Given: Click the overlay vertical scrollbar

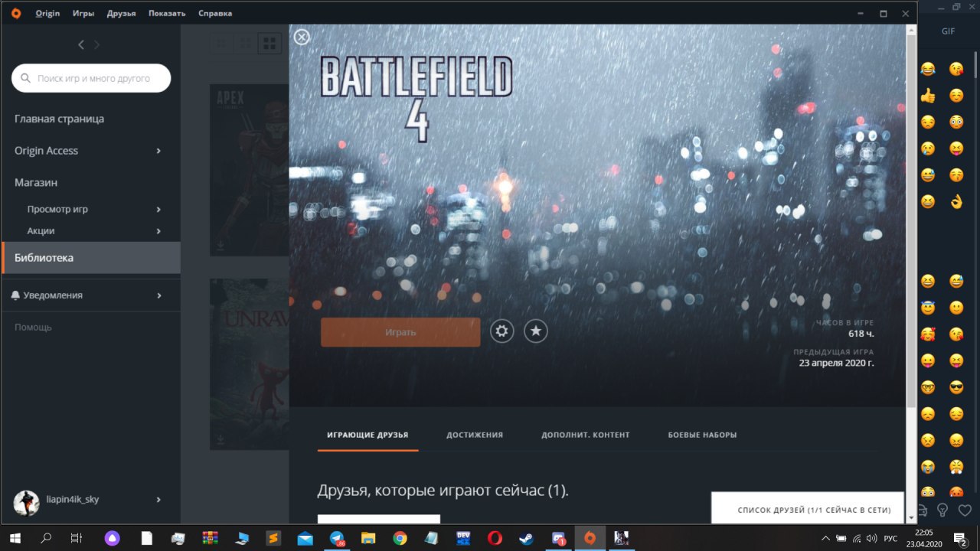Looking at the screenshot, I should 911,222.
